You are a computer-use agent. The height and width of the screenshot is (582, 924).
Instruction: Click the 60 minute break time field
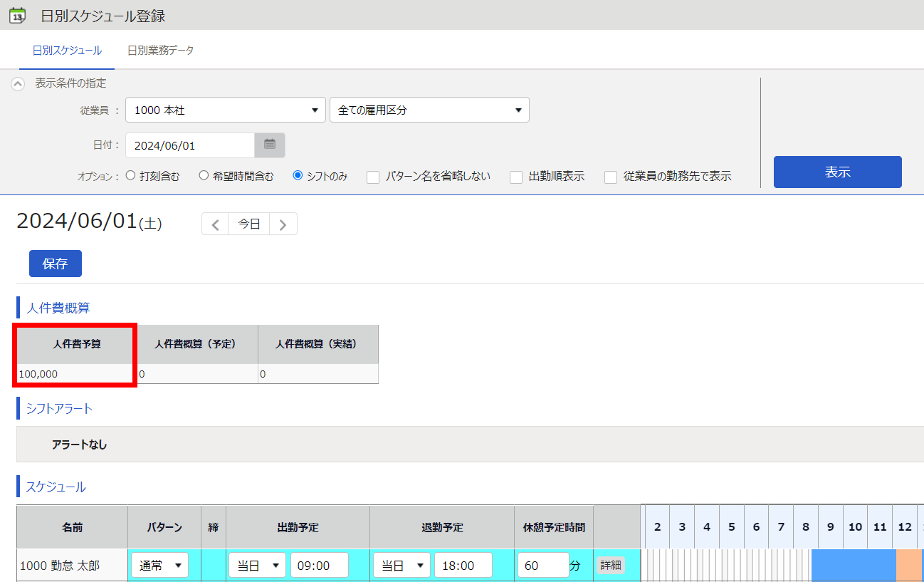click(x=543, y=566)
